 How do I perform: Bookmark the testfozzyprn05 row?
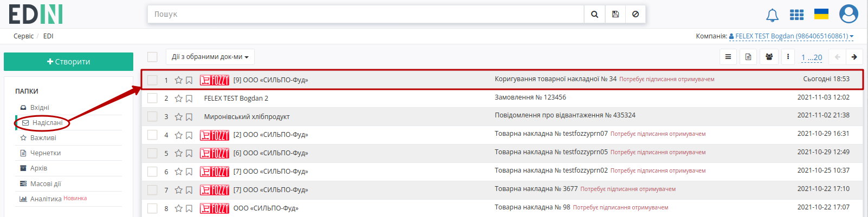tap(189, 154)
